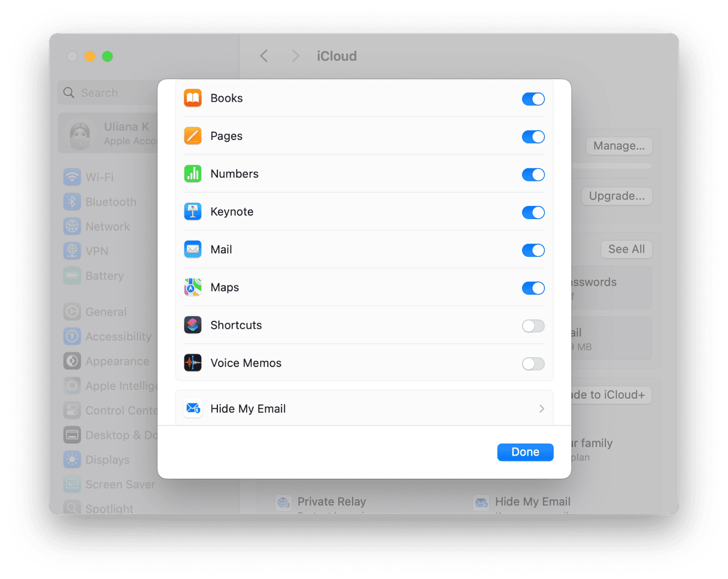728x579 pixels.
Task: Click the Private Relay icon in background
Action: pos(284,503)
